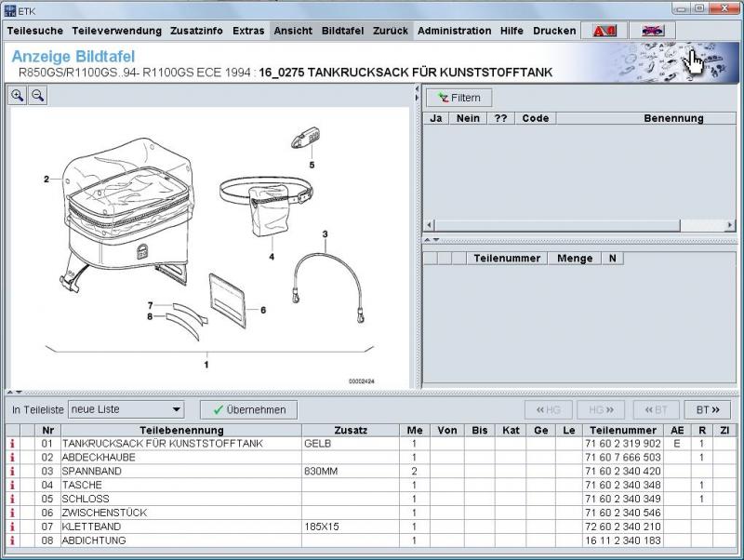The image size is (744, 560).
Task: Click the tank bag parts diagram image
Action: (x=210, y=247)
